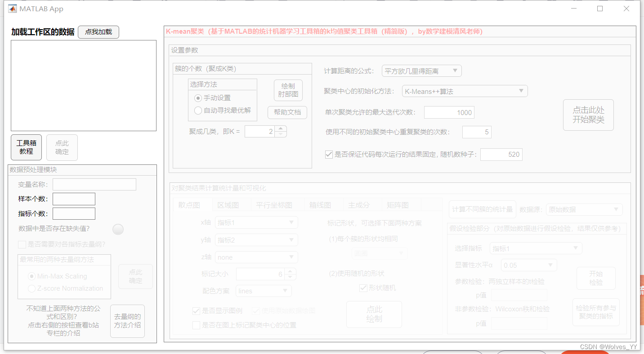Click the 变量名称 input field
Image resolution: width=644 pixels, height=354 pixels.
coord(94,184)
